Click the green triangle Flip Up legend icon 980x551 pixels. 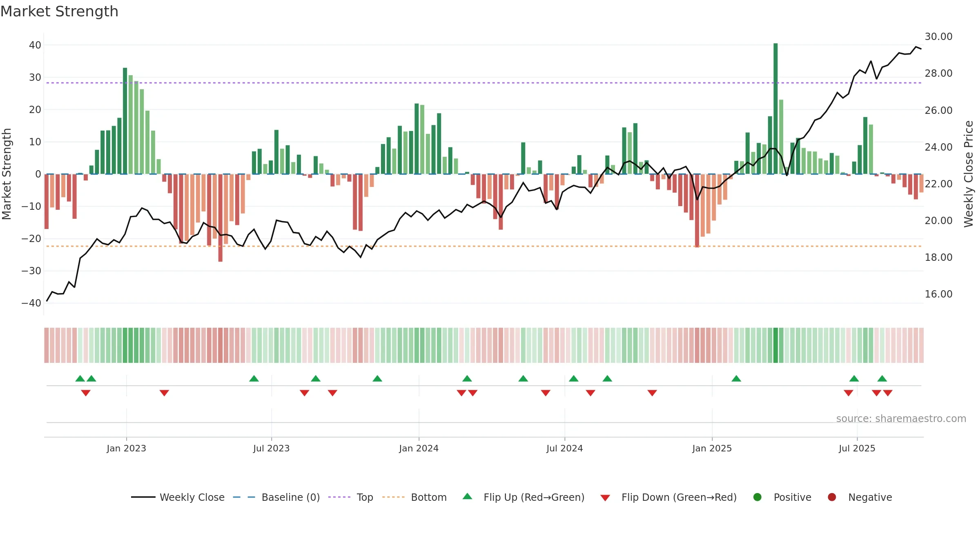[x=468, y=496]
